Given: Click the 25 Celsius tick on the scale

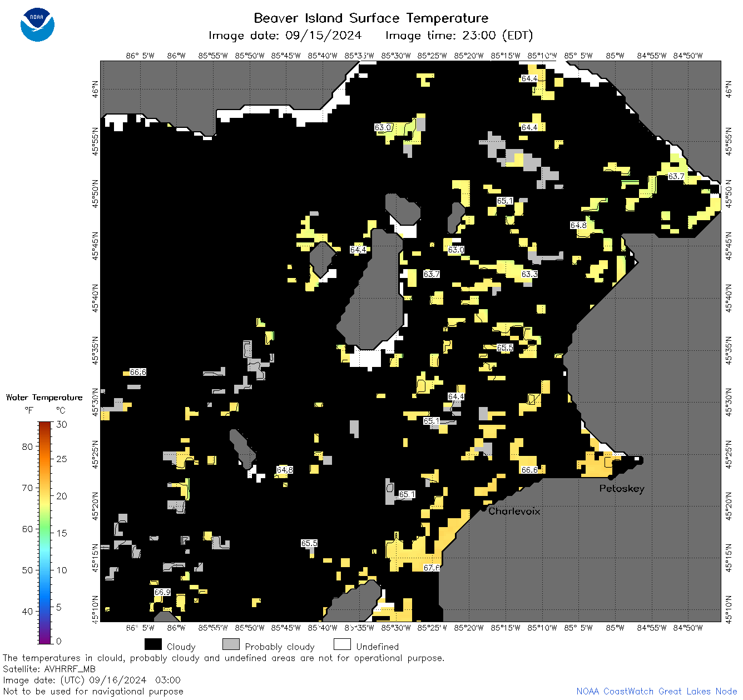Looking at the screenshot, I should tap(62, 459).
